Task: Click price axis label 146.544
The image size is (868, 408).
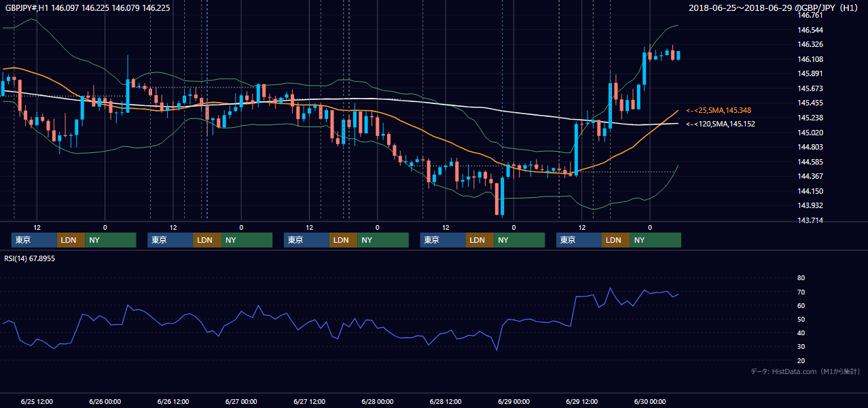Action: tap(811, 30)
